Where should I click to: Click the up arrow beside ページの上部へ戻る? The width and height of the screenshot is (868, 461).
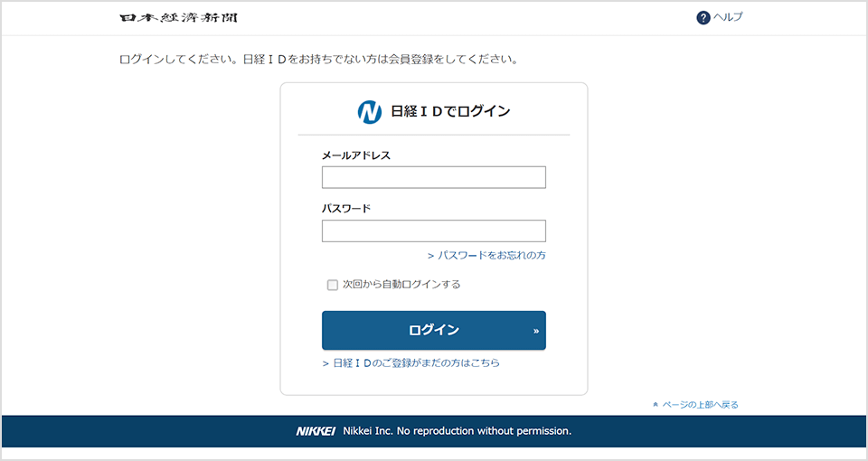point(655,405)
